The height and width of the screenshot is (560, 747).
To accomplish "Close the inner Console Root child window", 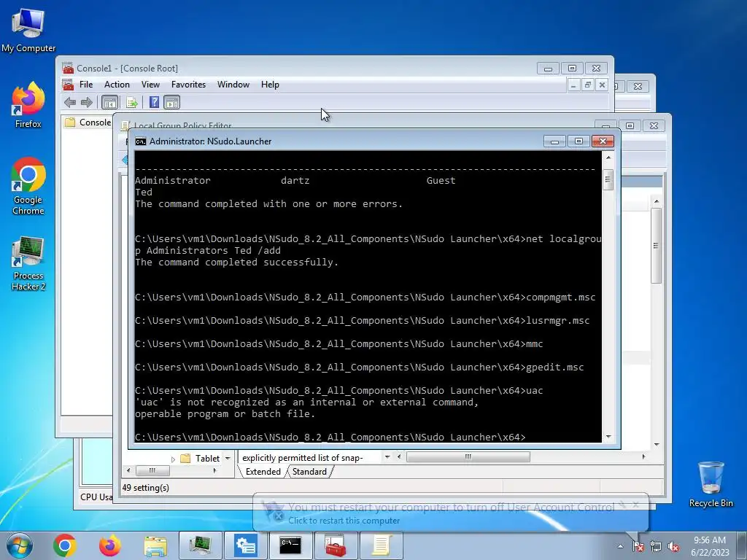I will point(602,85).
